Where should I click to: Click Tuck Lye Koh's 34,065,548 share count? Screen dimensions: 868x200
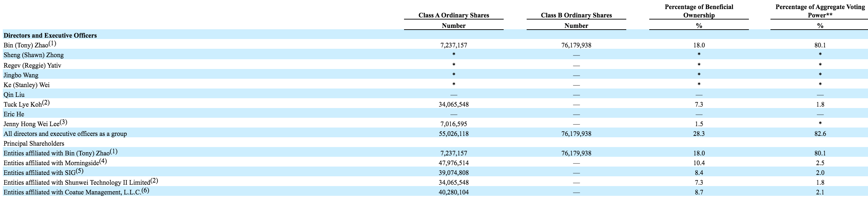click(x=454, y=104)
